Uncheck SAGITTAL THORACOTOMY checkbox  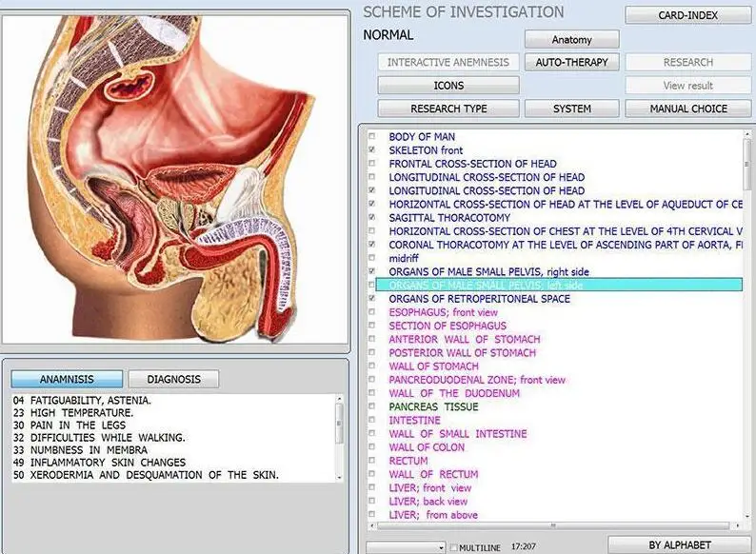(372, 218)
